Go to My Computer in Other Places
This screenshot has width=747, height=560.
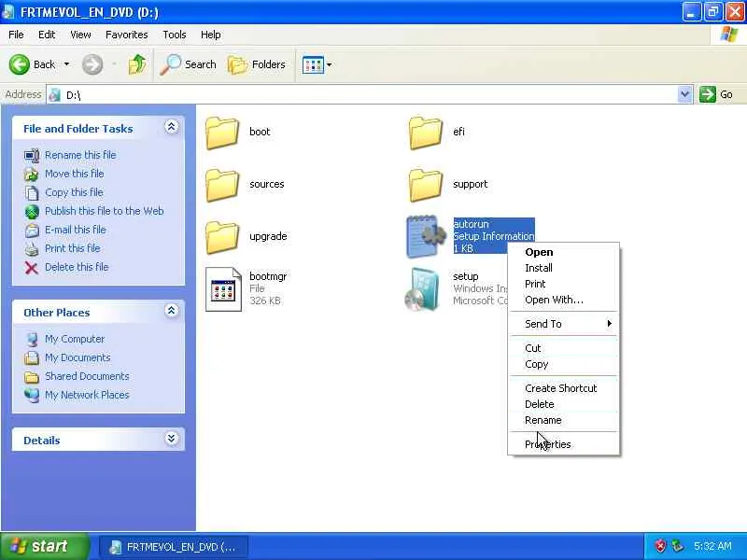point(75,339)
